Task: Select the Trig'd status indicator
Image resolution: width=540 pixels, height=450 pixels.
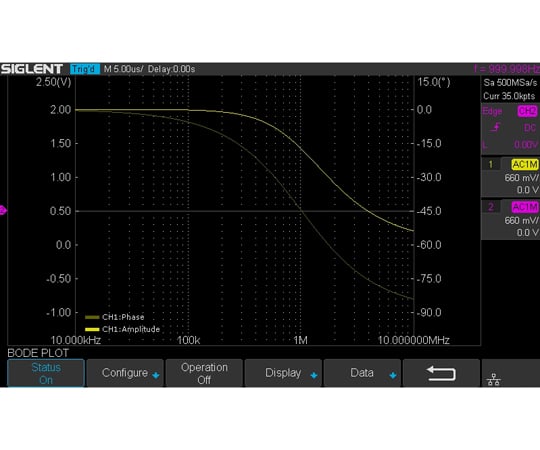Action: coord(85,69)
